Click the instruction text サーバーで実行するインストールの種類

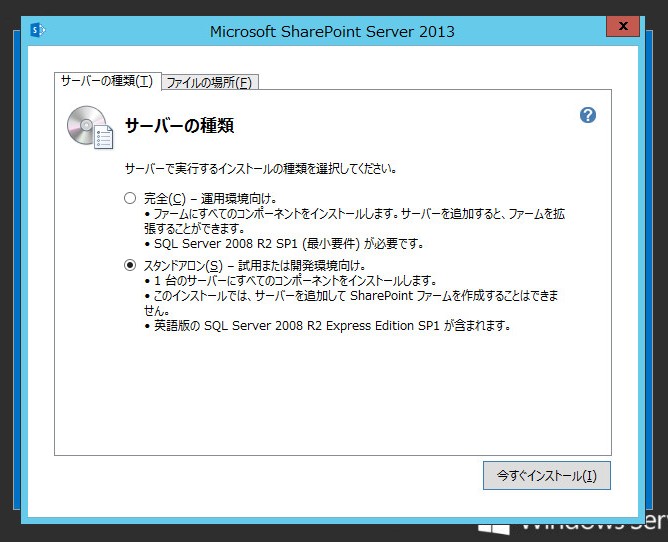[x=260, y=169]
